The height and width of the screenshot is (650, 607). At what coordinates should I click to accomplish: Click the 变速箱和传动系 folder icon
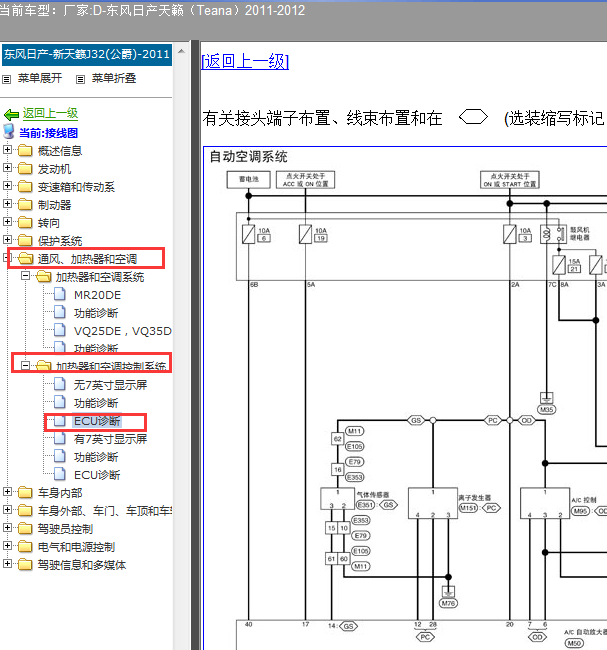pyautogui.click(x=25, y=186)
